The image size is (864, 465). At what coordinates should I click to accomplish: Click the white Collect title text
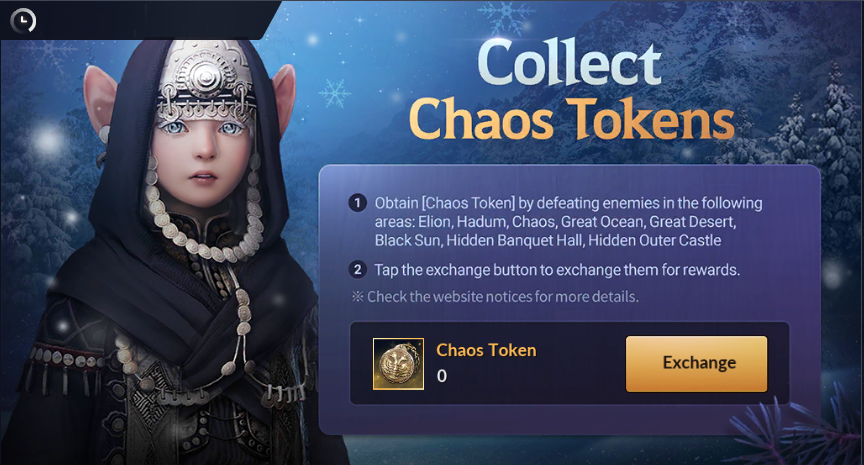[x=569, y=63]
